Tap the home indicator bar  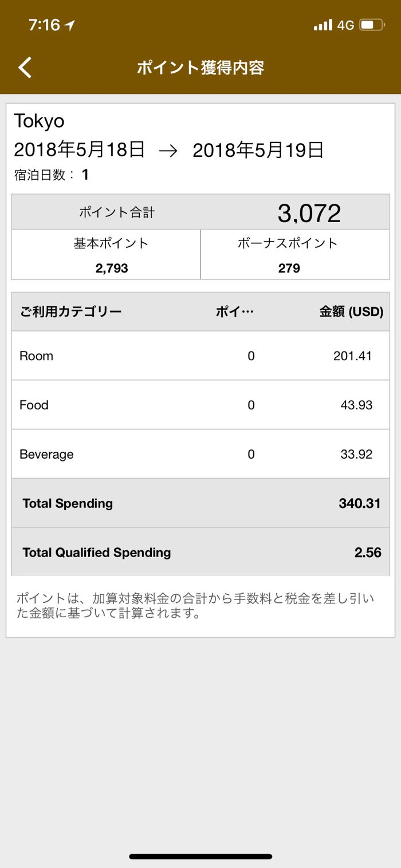coord(200,857)
